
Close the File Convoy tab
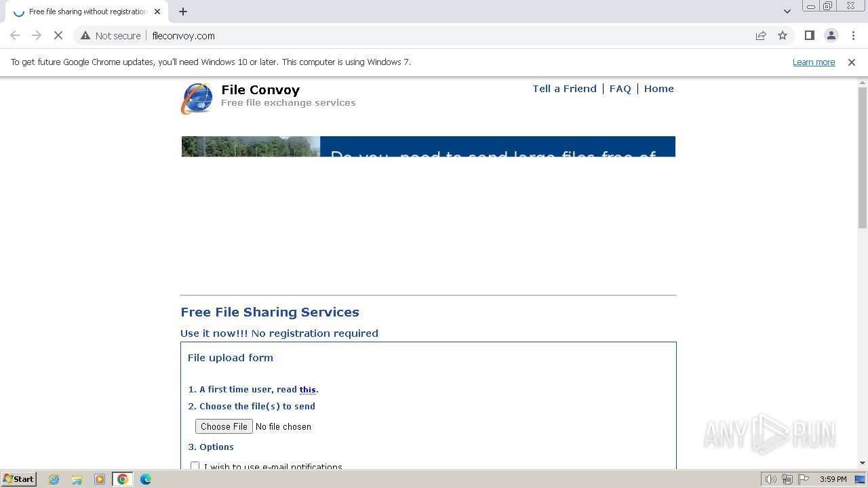[x=157, y=12]
